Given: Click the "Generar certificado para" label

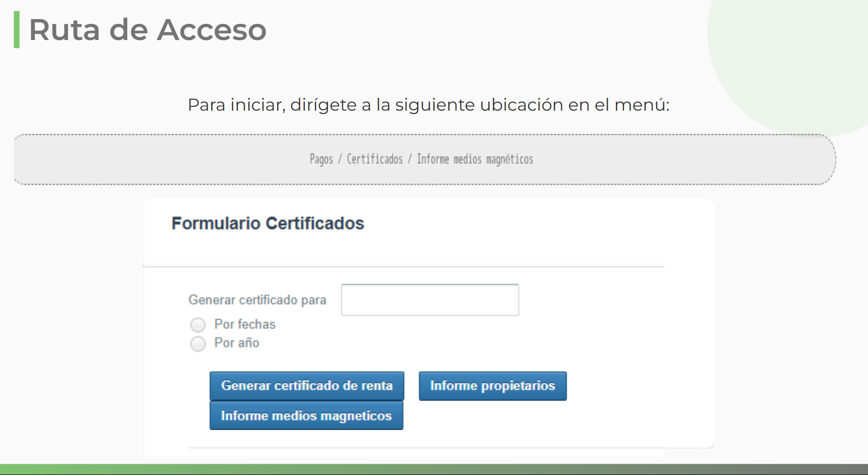Looking at the screenshot, I should [257, 300].
